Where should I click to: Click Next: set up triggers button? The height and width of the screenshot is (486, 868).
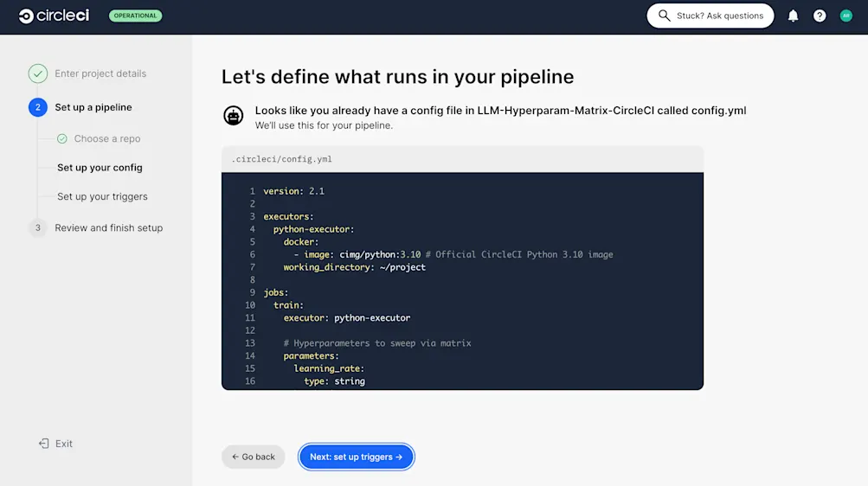(356, 457)
